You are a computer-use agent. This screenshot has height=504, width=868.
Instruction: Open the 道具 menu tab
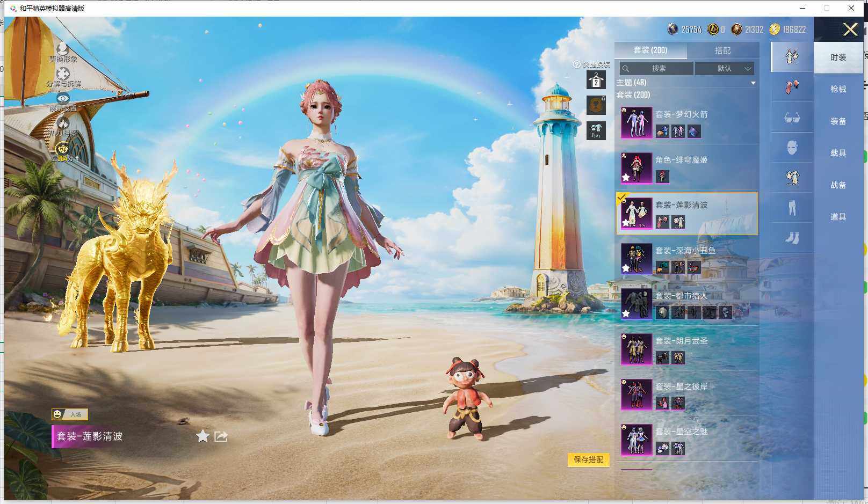(838, 217)
